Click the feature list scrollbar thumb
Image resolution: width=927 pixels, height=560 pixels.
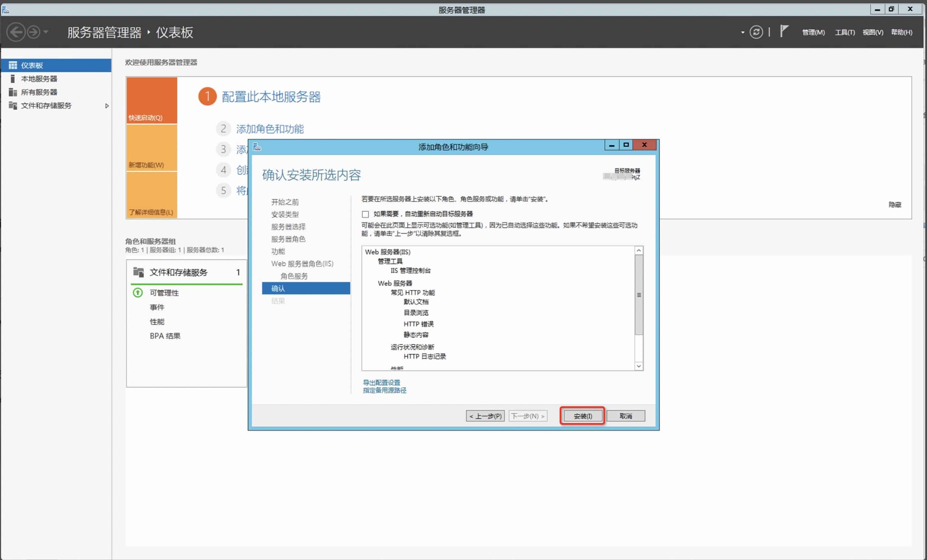click(638, 295)
